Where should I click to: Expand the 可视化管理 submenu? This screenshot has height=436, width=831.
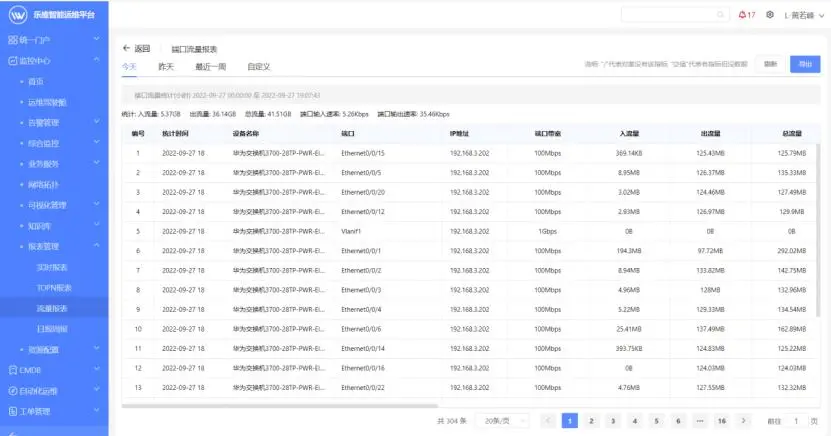(x=96, y=204)
